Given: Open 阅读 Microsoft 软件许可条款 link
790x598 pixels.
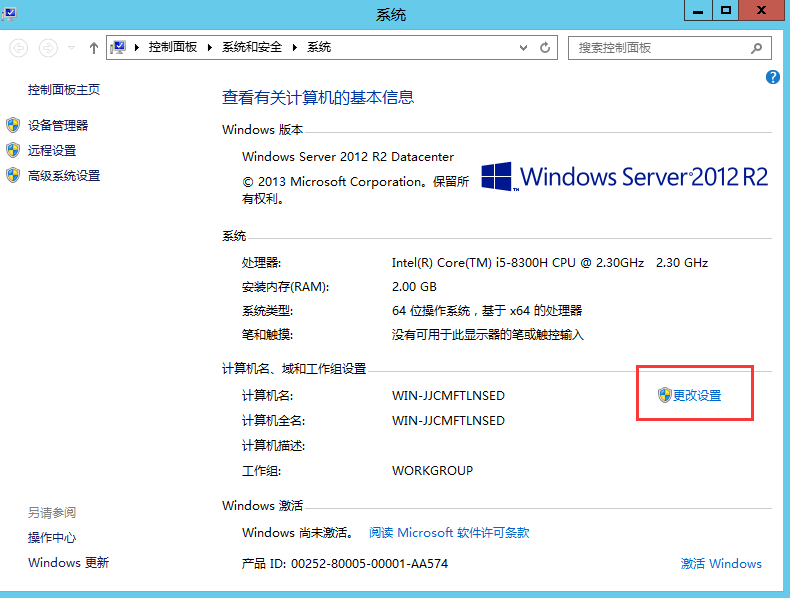Looking at the screenshot, I should coord(449,533).
